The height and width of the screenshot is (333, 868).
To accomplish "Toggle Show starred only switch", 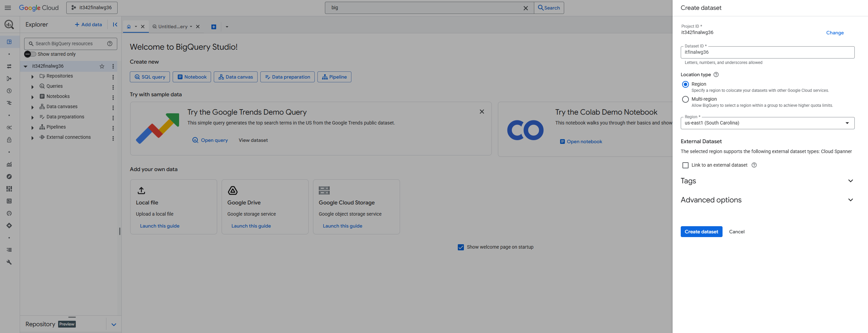I will point(30,54).
